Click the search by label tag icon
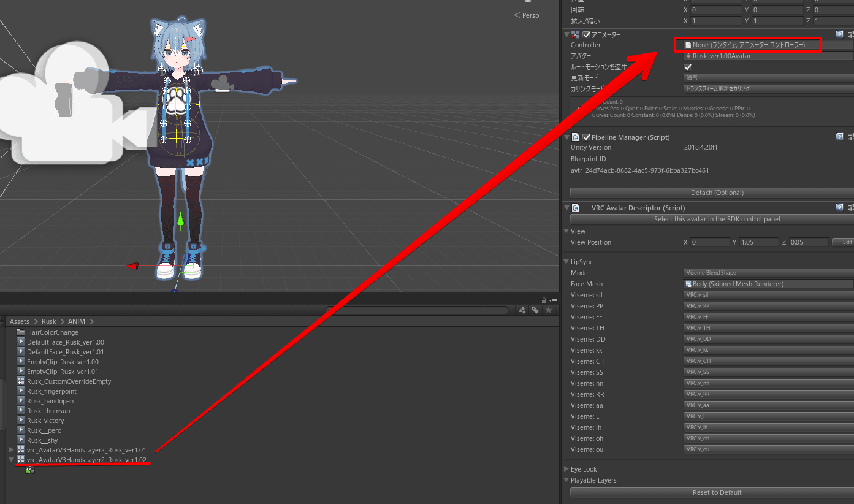 click(x=535, y=310)
